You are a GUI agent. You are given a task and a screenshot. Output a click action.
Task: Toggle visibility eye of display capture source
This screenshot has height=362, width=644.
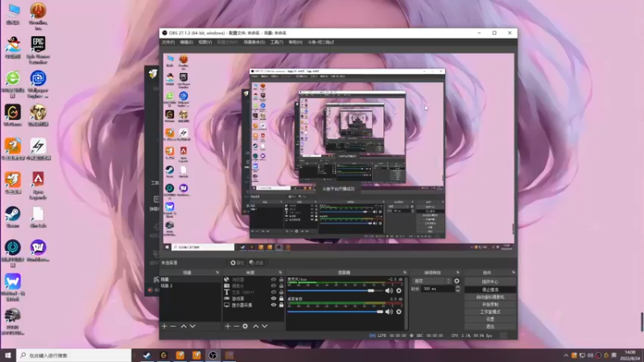[x=274, y=305]
